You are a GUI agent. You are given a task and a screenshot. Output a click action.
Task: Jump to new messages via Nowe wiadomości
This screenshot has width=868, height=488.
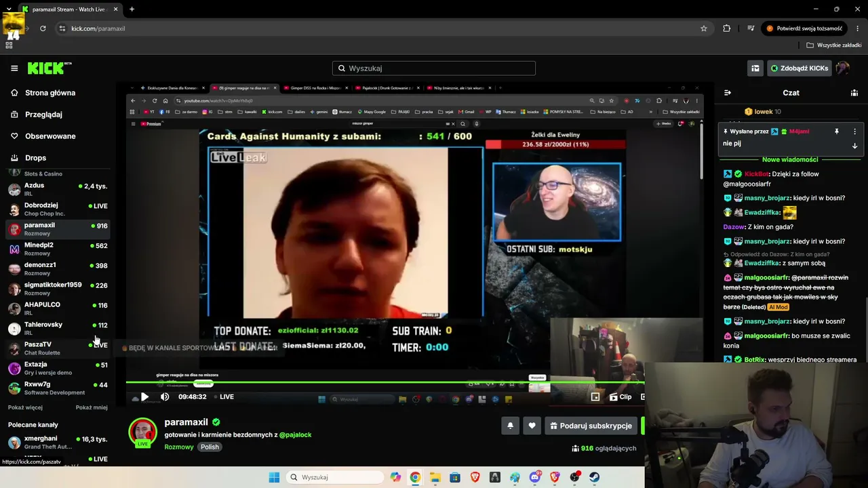click(x=790, y=159)
